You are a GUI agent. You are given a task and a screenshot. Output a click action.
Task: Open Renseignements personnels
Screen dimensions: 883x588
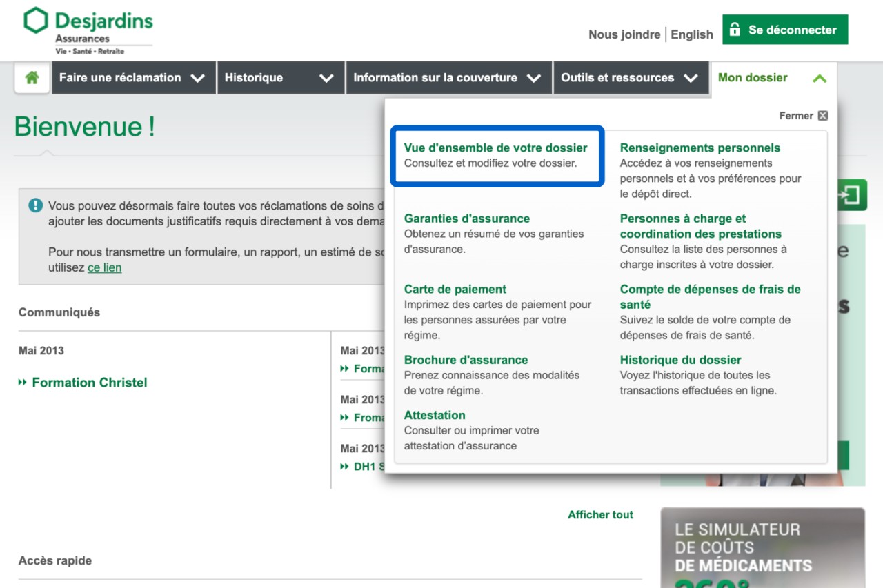tap(700, 148)
